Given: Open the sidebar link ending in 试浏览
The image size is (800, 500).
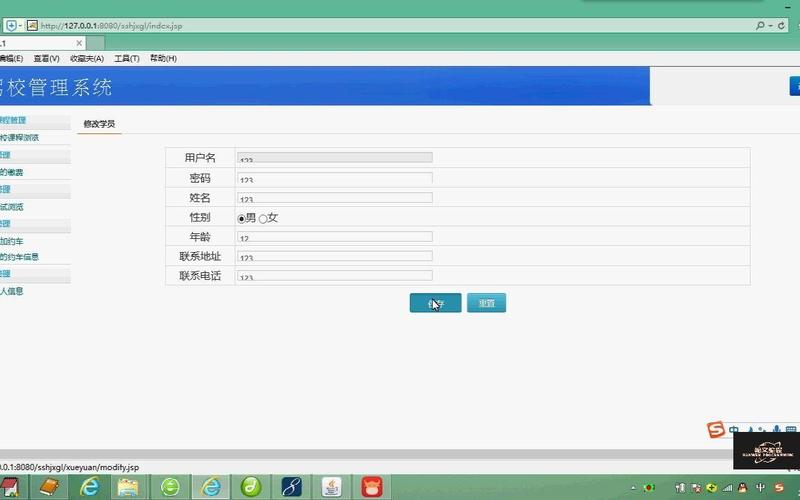Looking at the screenshot, I should pos(11,207).
